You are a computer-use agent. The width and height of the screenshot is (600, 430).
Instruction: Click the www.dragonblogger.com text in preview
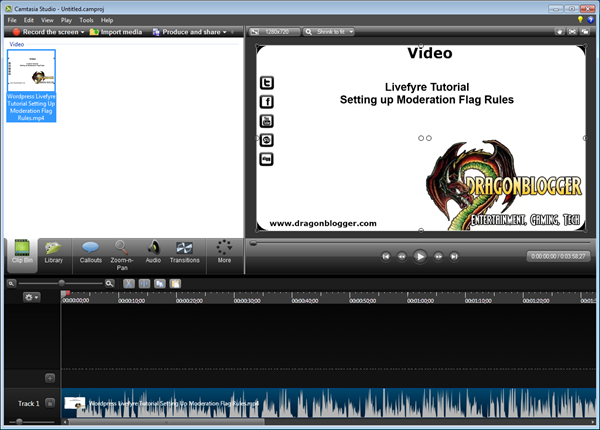tap(323, 223)
